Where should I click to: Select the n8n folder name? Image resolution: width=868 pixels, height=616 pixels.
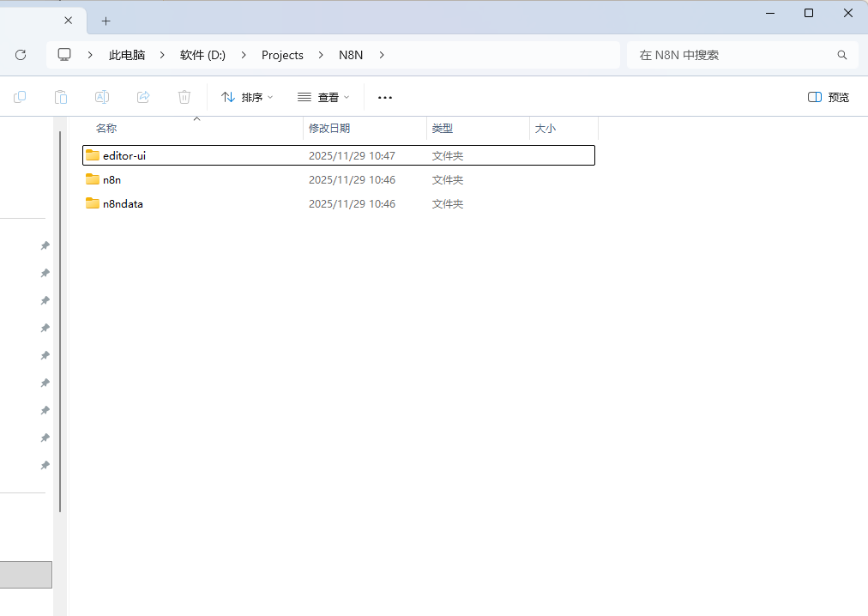click(x=112, y=179)
